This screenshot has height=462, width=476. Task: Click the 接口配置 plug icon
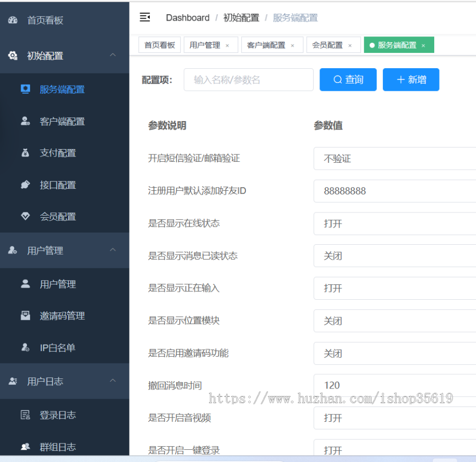point(25,184)
